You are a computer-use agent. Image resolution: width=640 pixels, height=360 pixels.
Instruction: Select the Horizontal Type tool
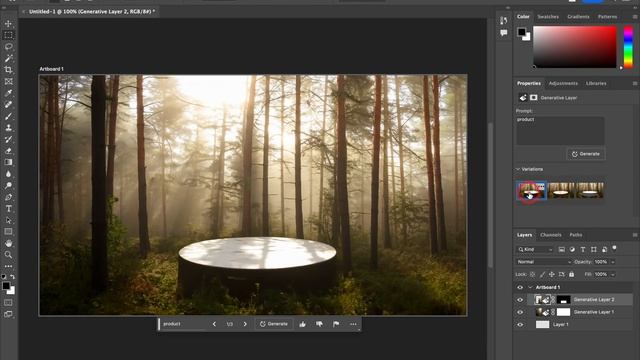[8, 209]
